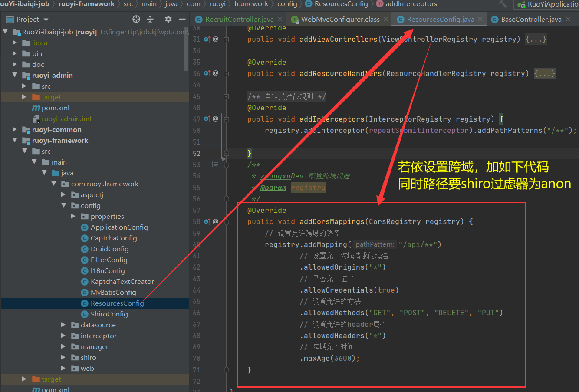Image resolution: width=579 pixels, height=392 pixels.
Task: Click the rendered-doc gutter icon on line 53
Action: click(215, 165)
